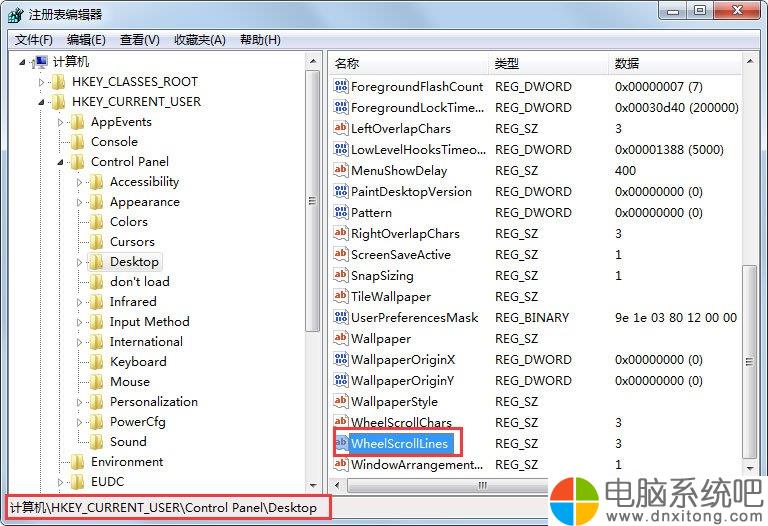Click the HKEY_CLASSES_ROOT folder icon
The height and width of the screenshot is (526, 768).
[x=58, y=82]
